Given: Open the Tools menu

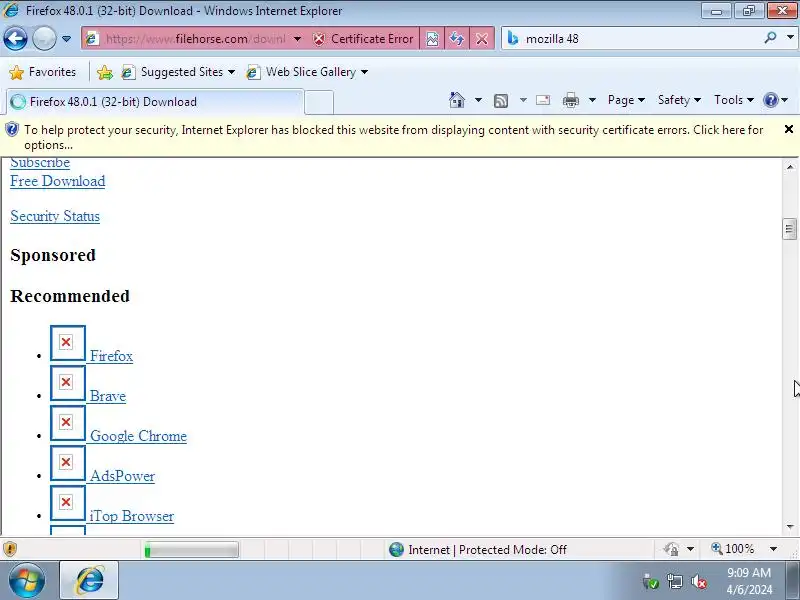Looking at the screenshot, I should point(734,100).
